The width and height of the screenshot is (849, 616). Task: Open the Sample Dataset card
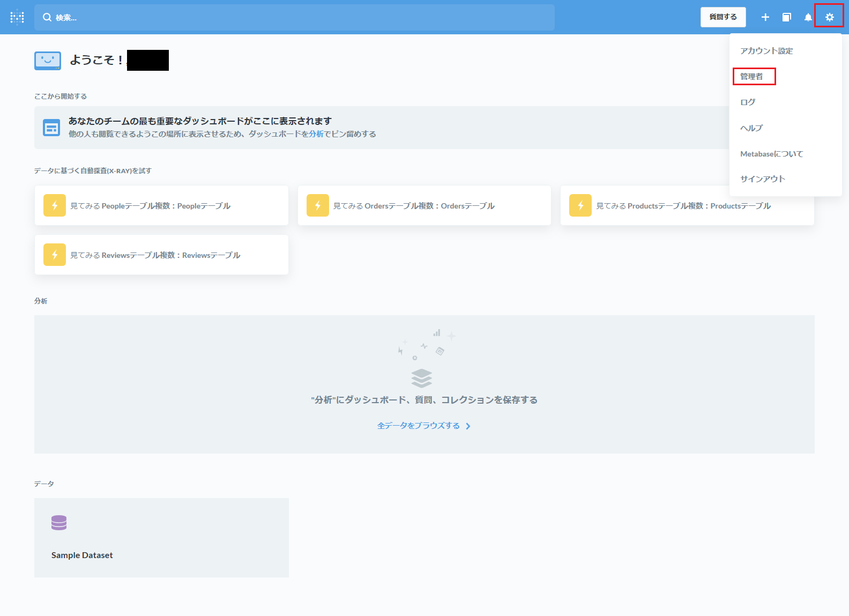coord(161,538)
